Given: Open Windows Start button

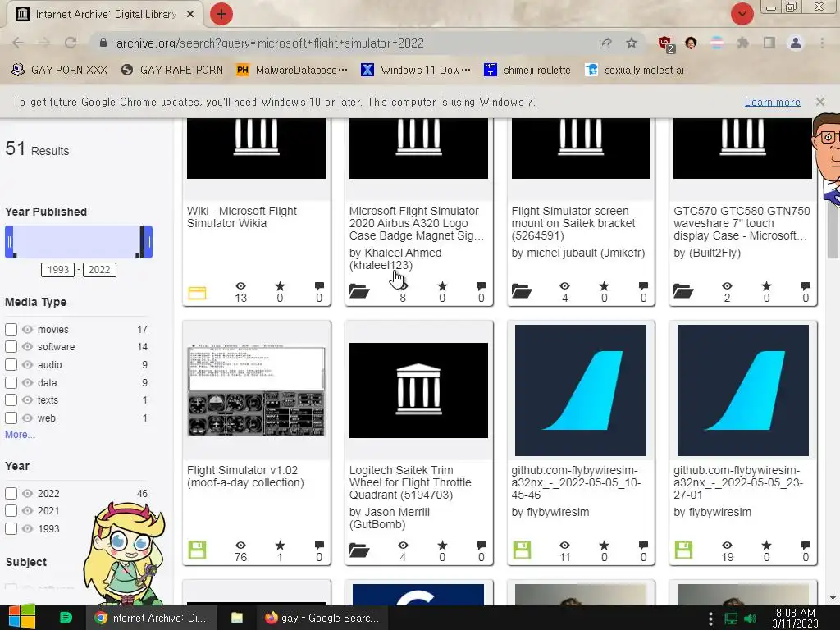Looking at the screenshot, I should click(x=22, y=617).
